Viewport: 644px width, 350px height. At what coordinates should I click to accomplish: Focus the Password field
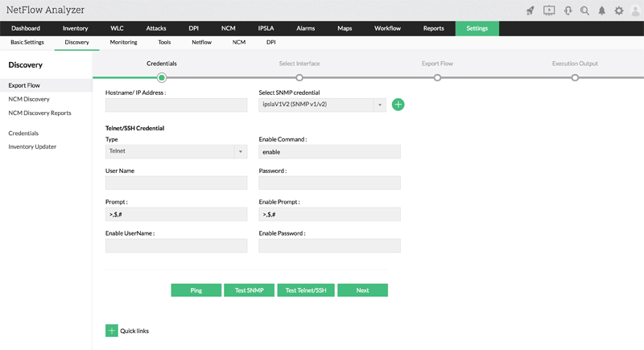click(329, 183)
